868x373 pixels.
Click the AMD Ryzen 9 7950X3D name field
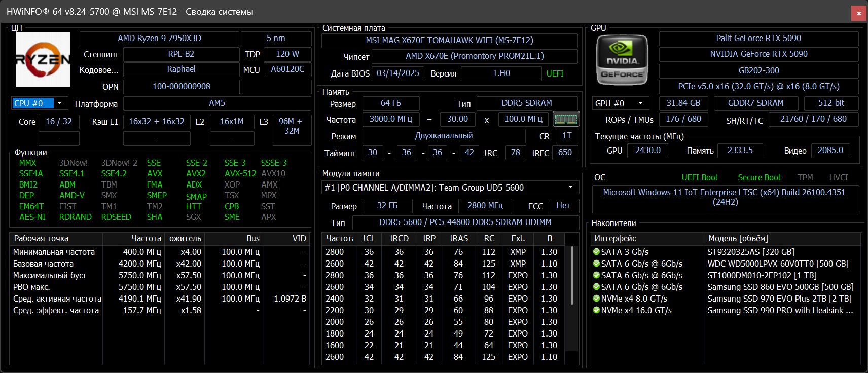pyautogui.click(x=159, y=39)
